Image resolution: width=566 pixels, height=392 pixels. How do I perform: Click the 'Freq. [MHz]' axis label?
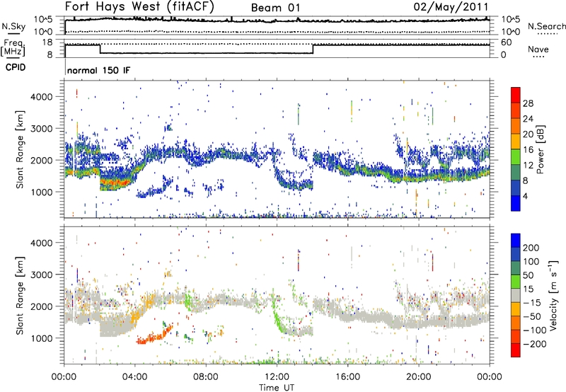[13, 48]
